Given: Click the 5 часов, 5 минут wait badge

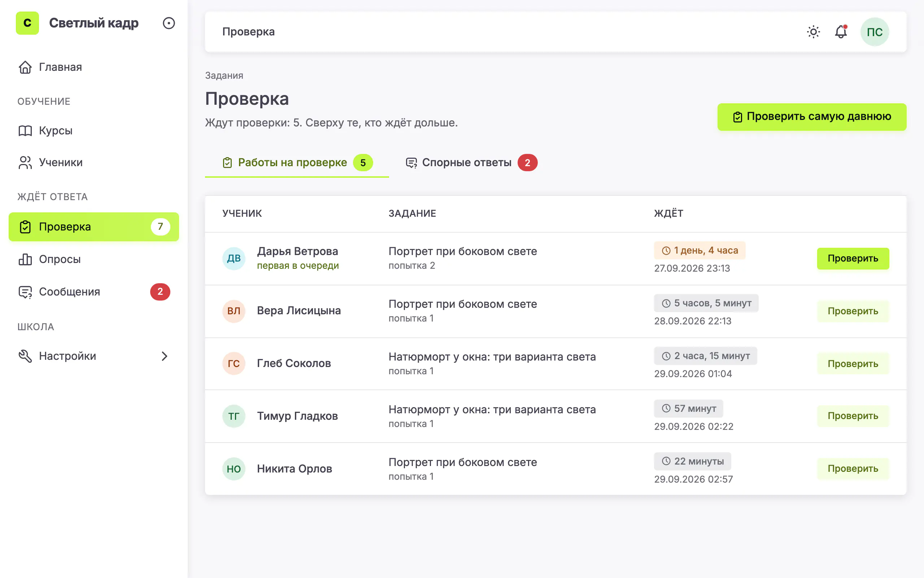Looking at the screenshot, I should [x=706, y=303].
